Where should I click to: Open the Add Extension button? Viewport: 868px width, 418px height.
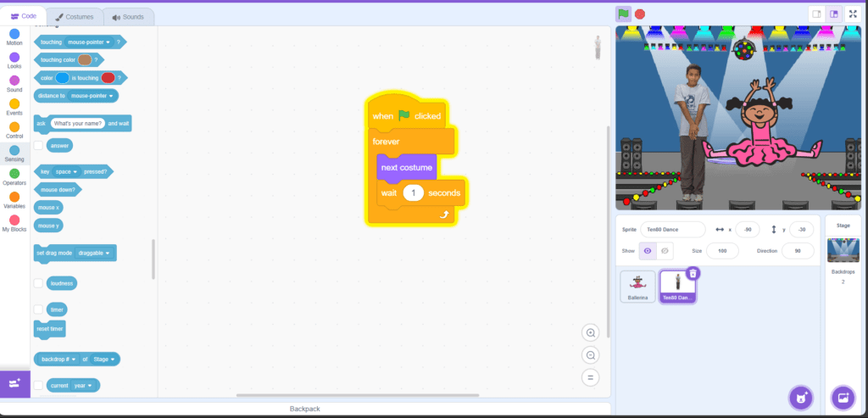tap(14, 383)
